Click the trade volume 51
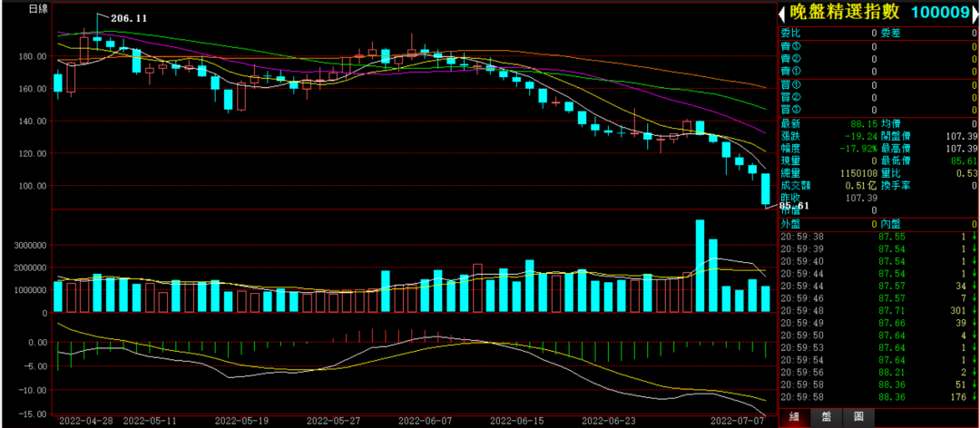 click(963, 384)
